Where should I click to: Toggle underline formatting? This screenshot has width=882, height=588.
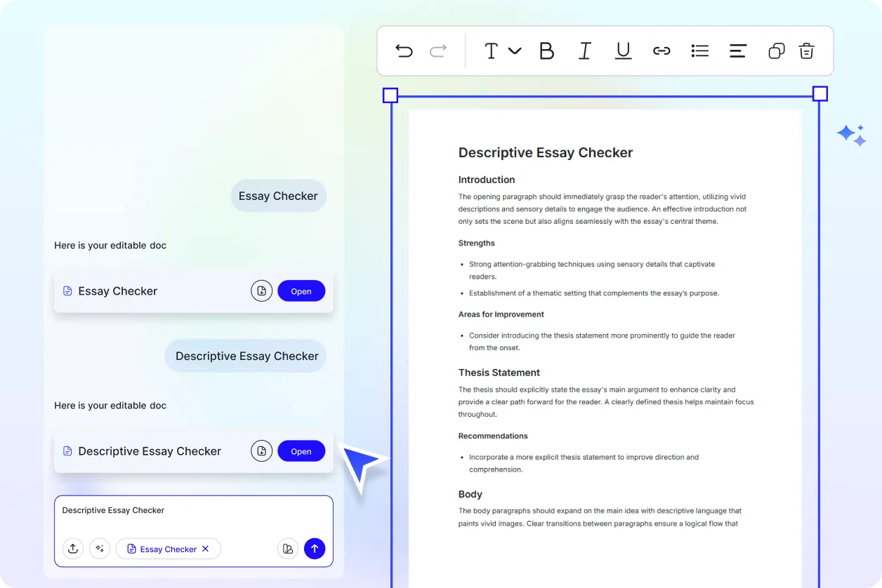click(x=623, y=51)
